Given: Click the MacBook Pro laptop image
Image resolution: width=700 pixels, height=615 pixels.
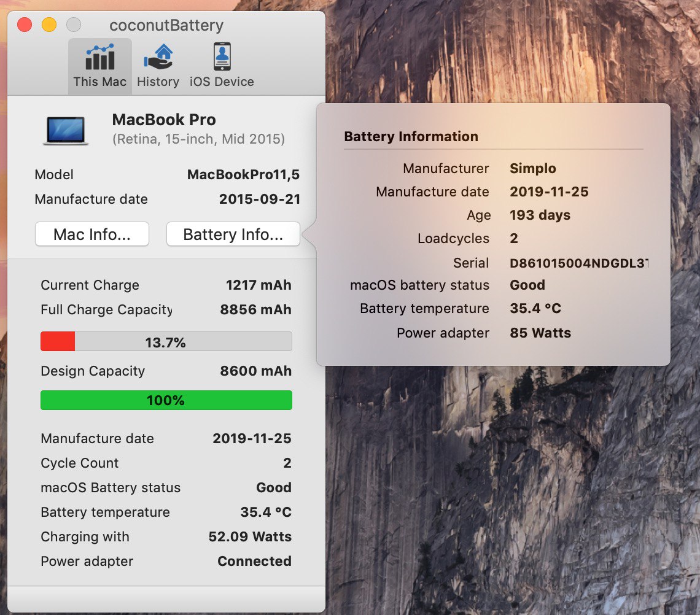Looking at the screenshot, I should [x=66, y=131].
